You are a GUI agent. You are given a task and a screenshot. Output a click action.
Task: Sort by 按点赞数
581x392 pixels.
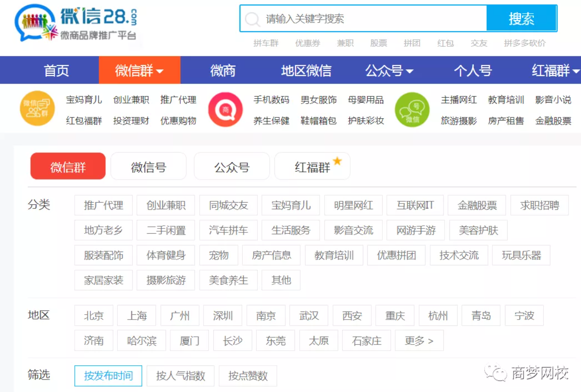248,376
